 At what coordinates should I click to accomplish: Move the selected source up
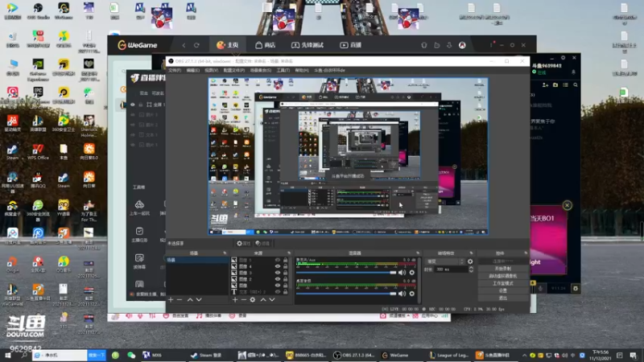click(263, 300)
